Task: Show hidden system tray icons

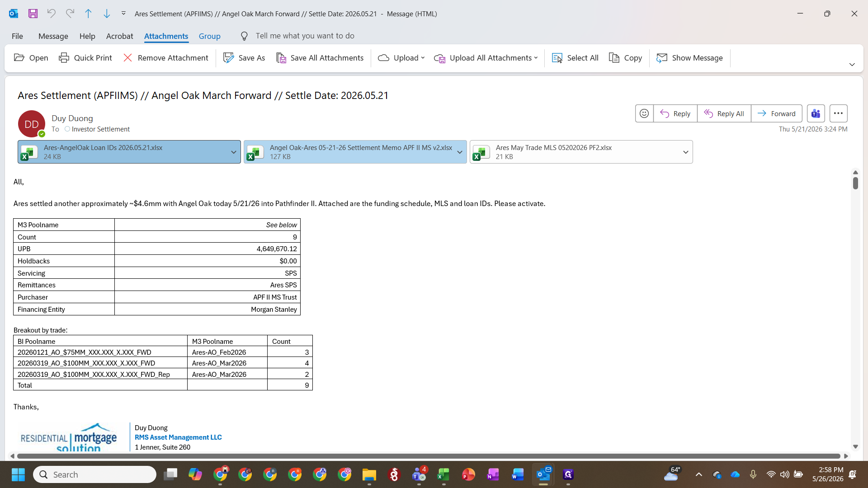Action: tap(699, 474)
